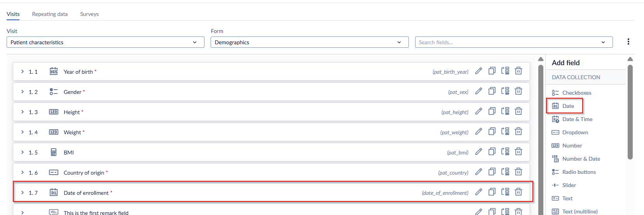Image resolution: width=644 pixels, height=215 pixels.
Task: Add a Radio buttons field
Action: [x=574, y=172]
